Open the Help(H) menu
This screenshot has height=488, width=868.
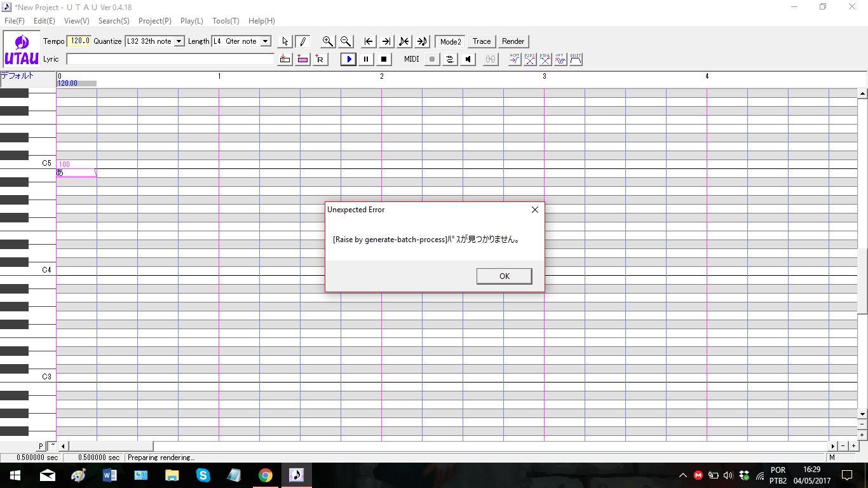tap(262, 21)
